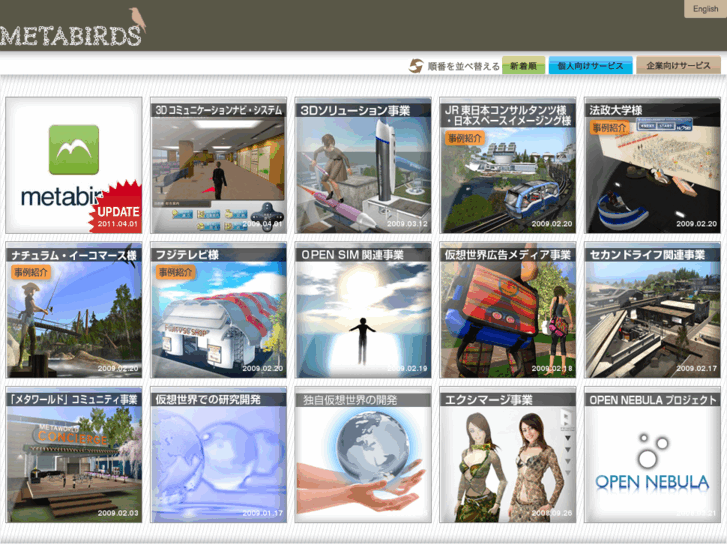Filter by 個人向けサービス button
The height and width of the screenshot is (545, 727).
(x=590, y=66)
